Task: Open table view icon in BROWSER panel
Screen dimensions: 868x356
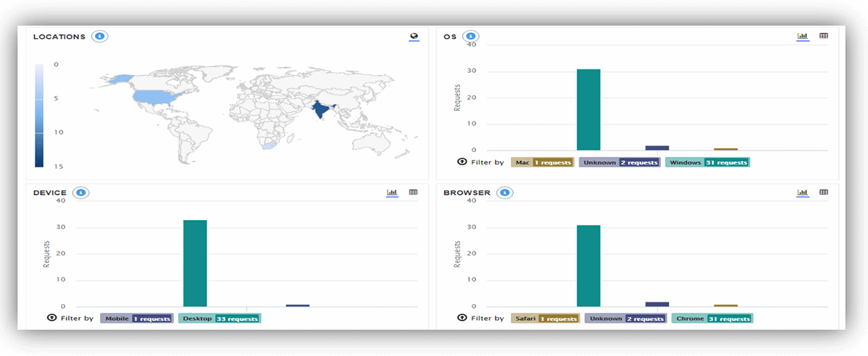Action: tap(824, 192)
